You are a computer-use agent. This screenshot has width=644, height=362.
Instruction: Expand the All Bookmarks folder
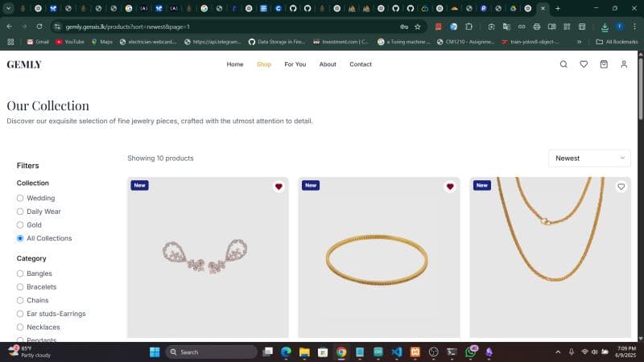pyautogui.click(x=617, y=42)
